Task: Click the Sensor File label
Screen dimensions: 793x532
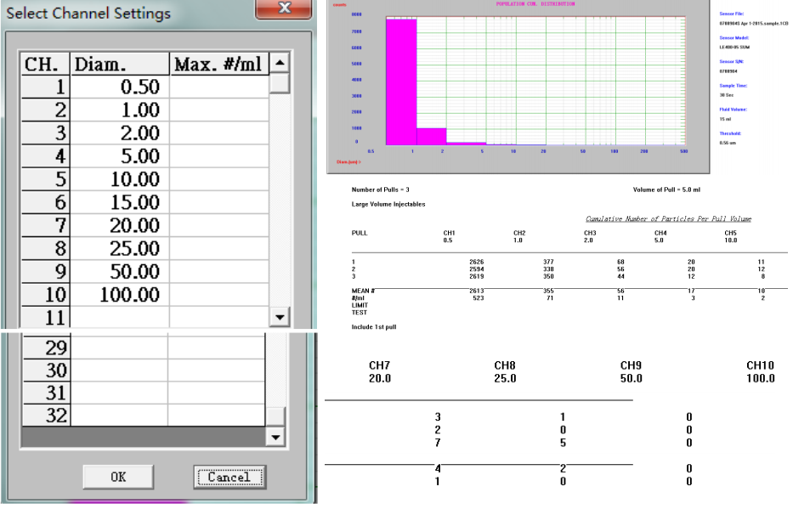Action: (x=731, y=14)
